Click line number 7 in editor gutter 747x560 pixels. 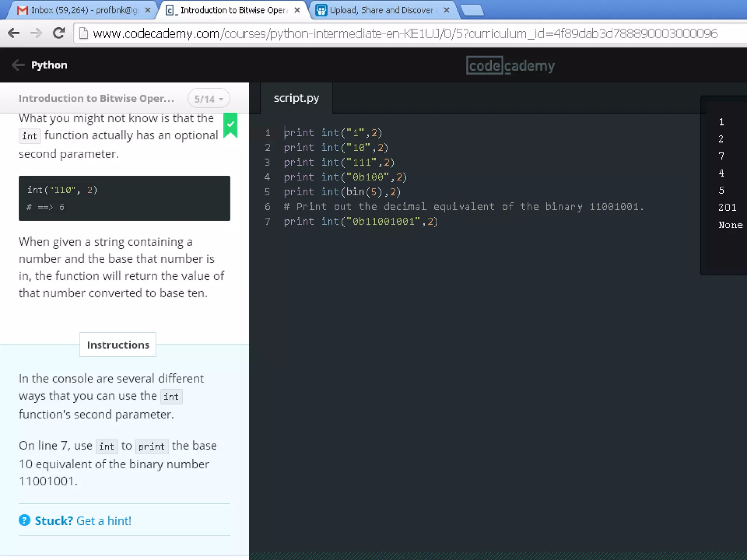click(268, 221)
